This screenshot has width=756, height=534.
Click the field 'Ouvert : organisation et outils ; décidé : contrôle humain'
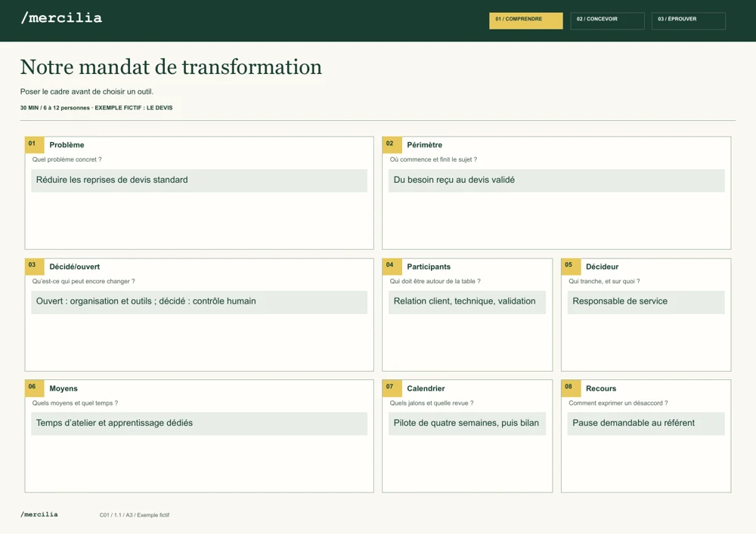[x=199, y=302]
